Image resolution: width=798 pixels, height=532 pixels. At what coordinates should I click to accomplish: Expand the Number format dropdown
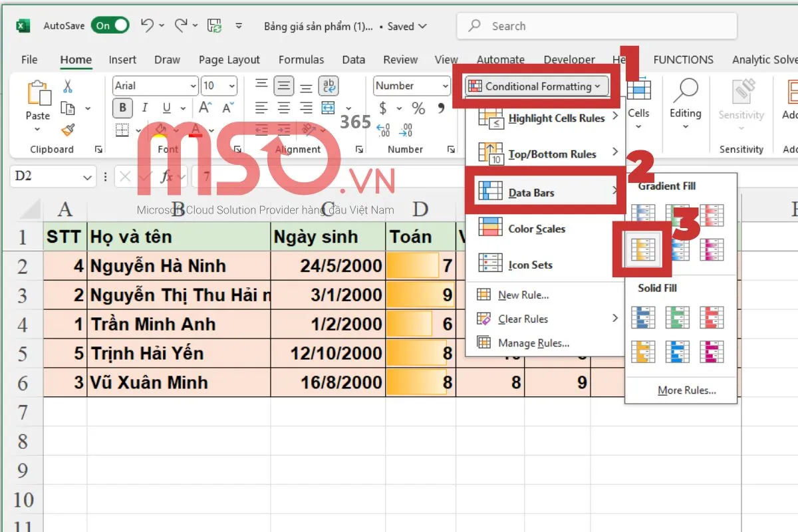[445, 86]
